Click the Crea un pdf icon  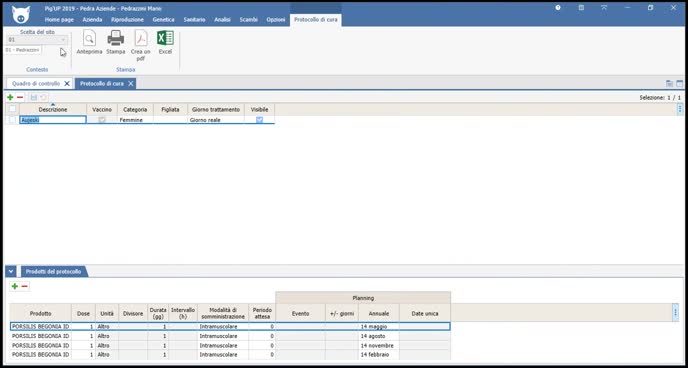click(x=140, y=46)
